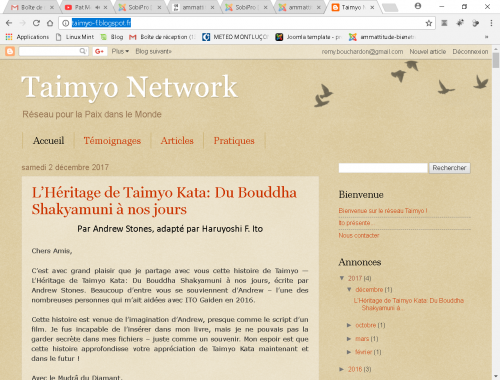Select the Accueil menu item
The height and width of the screenshot is (380, 500).
click(x=48, y=141)
